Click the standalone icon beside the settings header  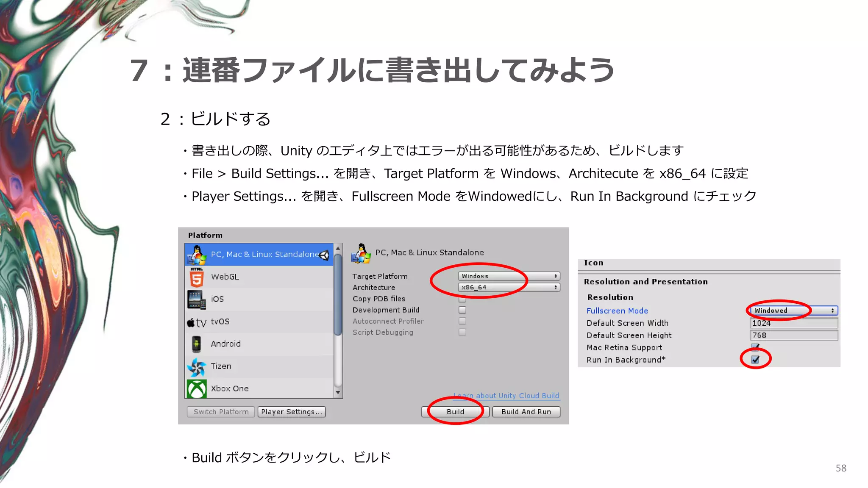(361, 253)
